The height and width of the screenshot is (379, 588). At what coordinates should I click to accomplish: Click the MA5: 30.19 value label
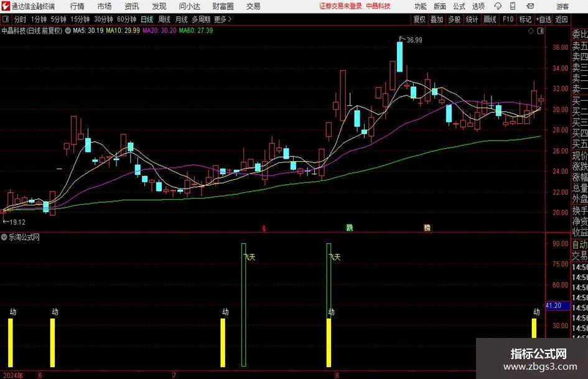(x=88, y=30)
